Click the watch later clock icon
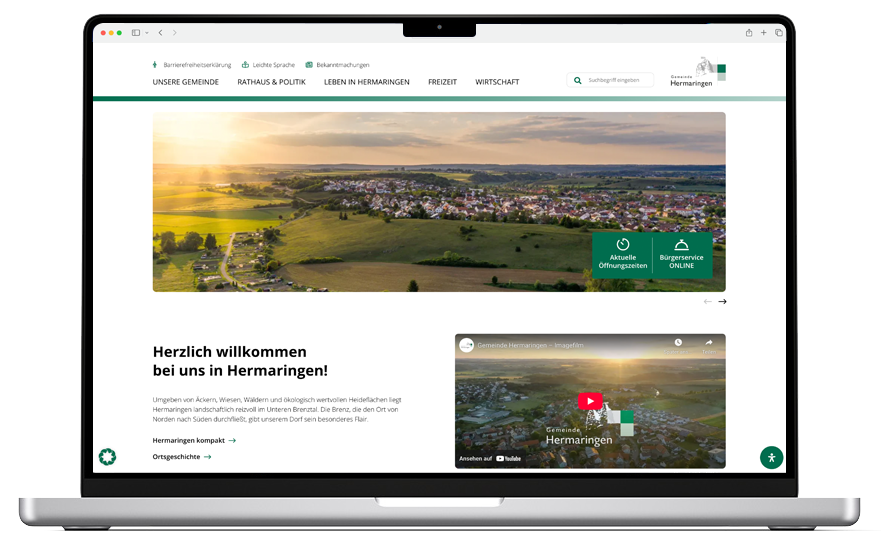This screenshot has height=538, width=882. (x=678, y=343)
